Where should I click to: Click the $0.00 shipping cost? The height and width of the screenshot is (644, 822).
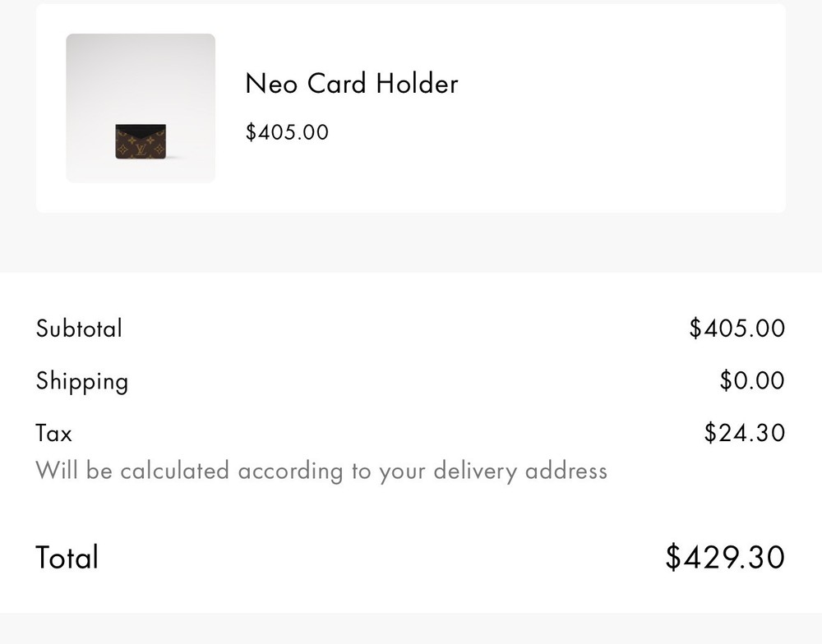[x=751, y=381]
